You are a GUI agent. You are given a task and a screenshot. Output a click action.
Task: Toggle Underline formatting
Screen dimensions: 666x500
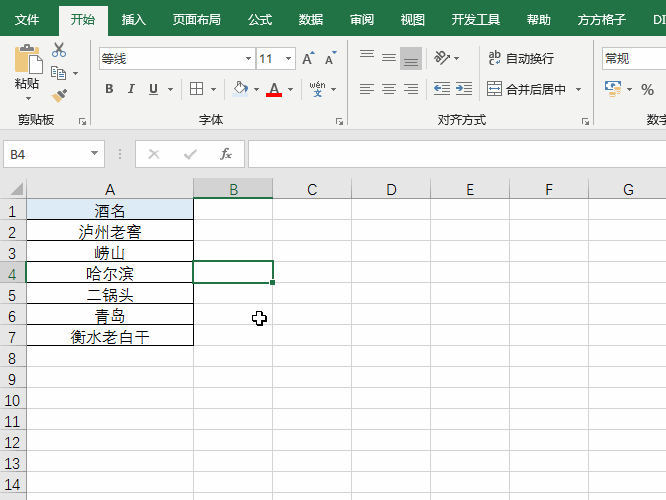coord(153,89)
